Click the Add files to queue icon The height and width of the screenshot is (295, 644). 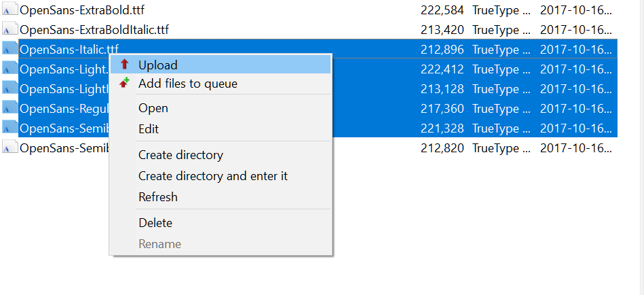click(x=124, y=83)
